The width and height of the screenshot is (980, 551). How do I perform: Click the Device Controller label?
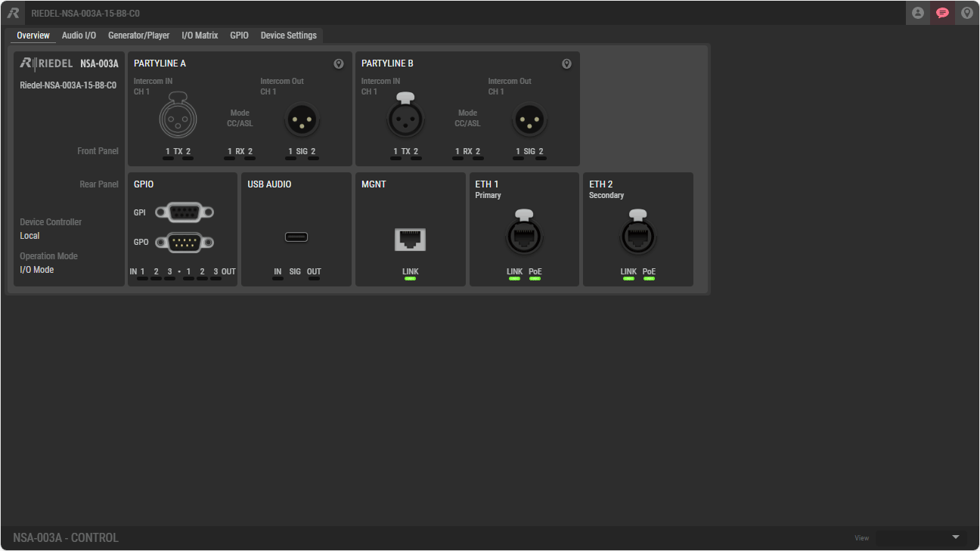coord(51,222)
